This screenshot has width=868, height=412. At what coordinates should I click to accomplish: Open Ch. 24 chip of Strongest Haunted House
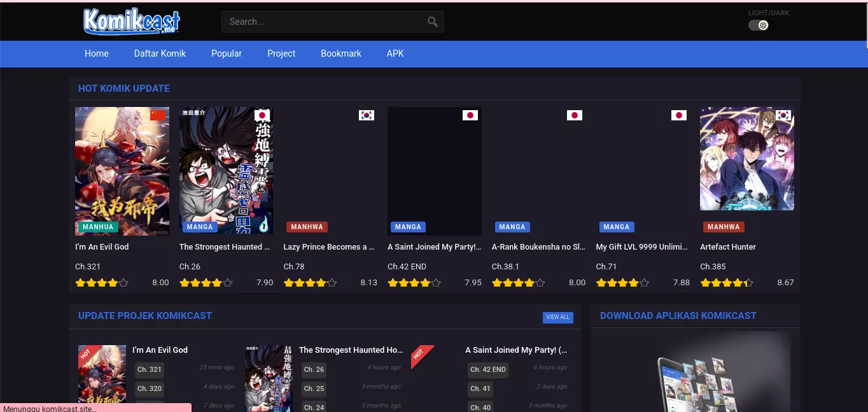[314, 407]
